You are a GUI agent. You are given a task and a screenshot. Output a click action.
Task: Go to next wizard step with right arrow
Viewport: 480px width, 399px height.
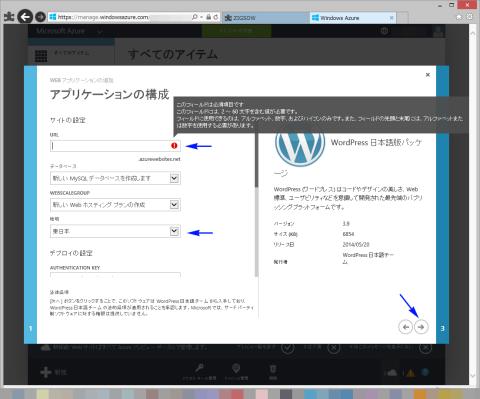[x=421, y=327]
